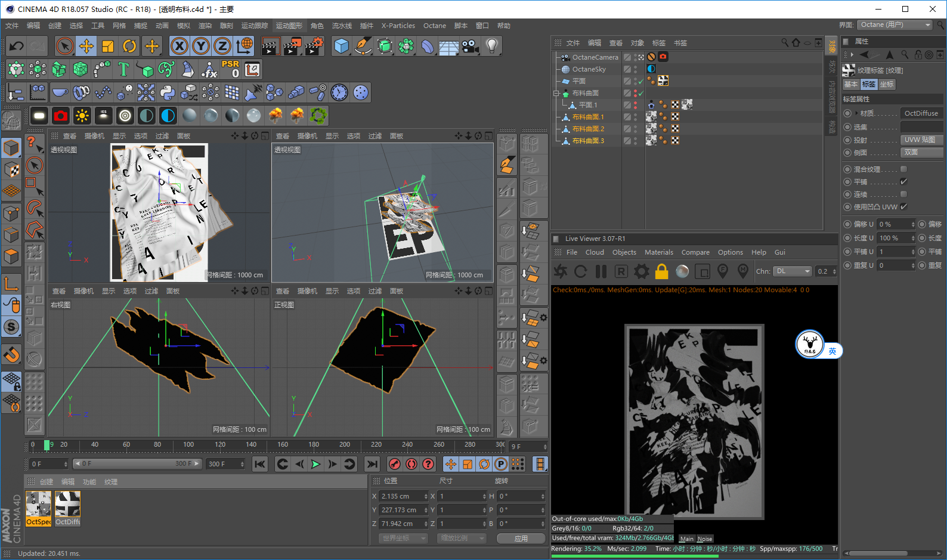This screenshot has height=560, width=947.
Task: Open the 运动图形 menu
Action: [289, 26]
